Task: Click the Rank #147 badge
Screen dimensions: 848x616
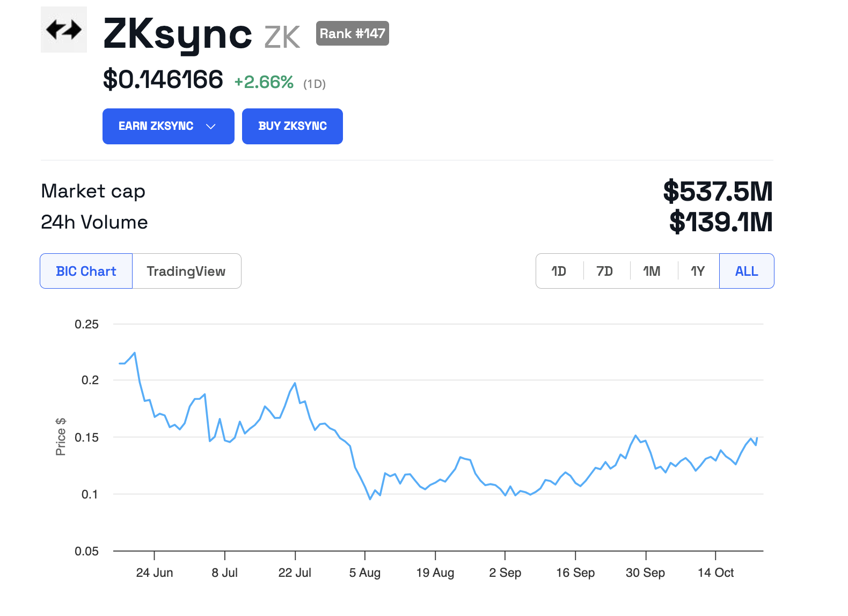Action: (x=352, y=34)
